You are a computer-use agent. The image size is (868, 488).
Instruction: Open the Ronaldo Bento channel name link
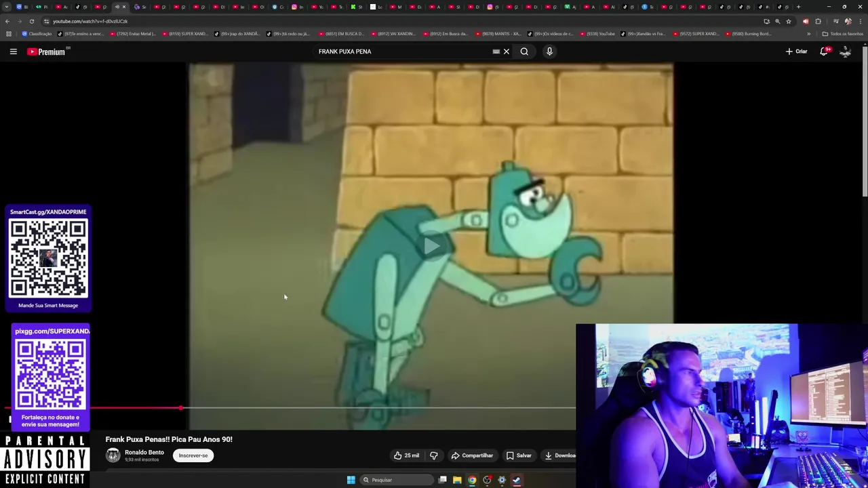[x=144, y=452]
